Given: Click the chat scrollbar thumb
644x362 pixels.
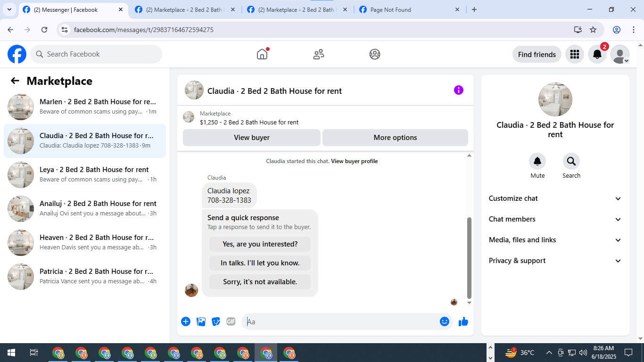Looking at the screenshot, I should click(469, 257).
